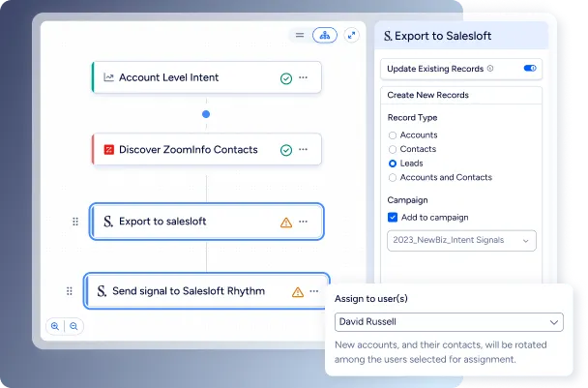Click the Salesloft logo in panel header
The width and height of the screenshot is (588, 388).
(x=388, y=36)
